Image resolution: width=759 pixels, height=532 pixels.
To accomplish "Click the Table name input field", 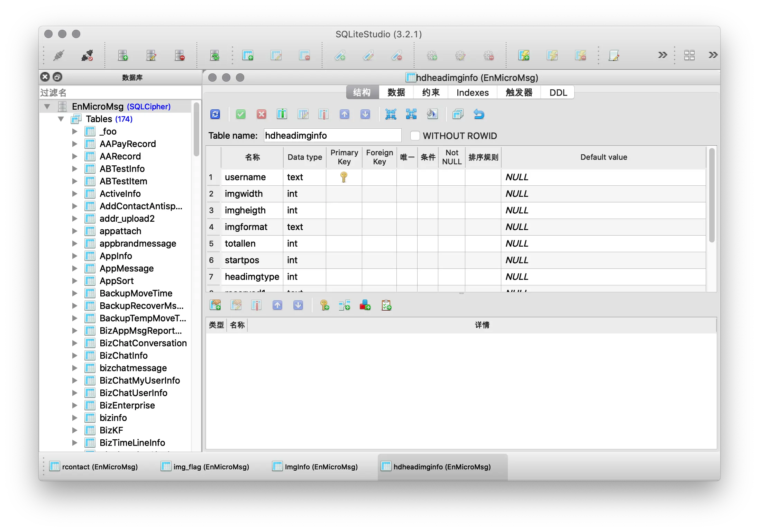I will (x=332, y=136).
